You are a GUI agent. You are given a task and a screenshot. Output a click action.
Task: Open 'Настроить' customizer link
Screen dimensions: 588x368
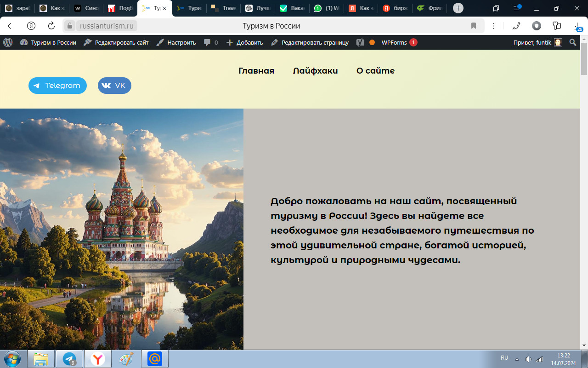point(176,42)
